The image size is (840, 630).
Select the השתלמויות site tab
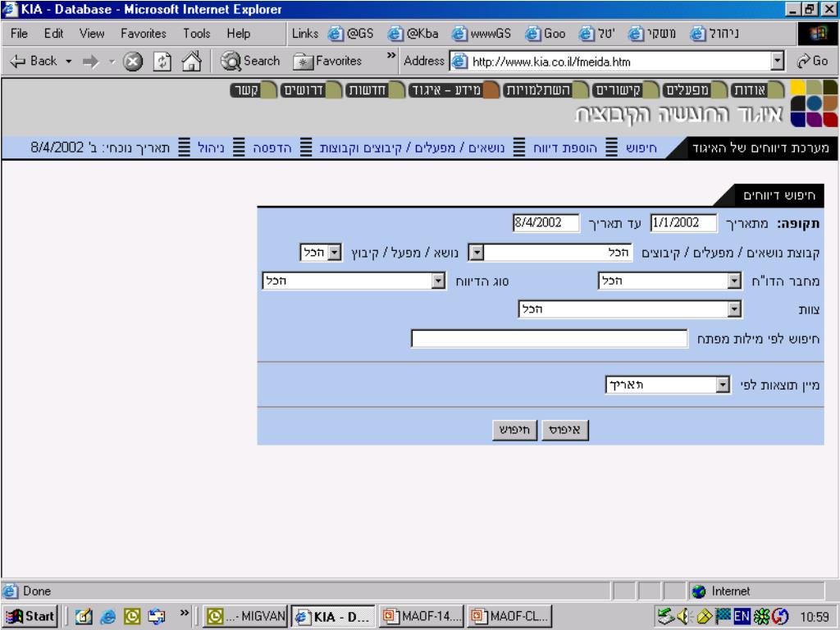pos(546,90)
